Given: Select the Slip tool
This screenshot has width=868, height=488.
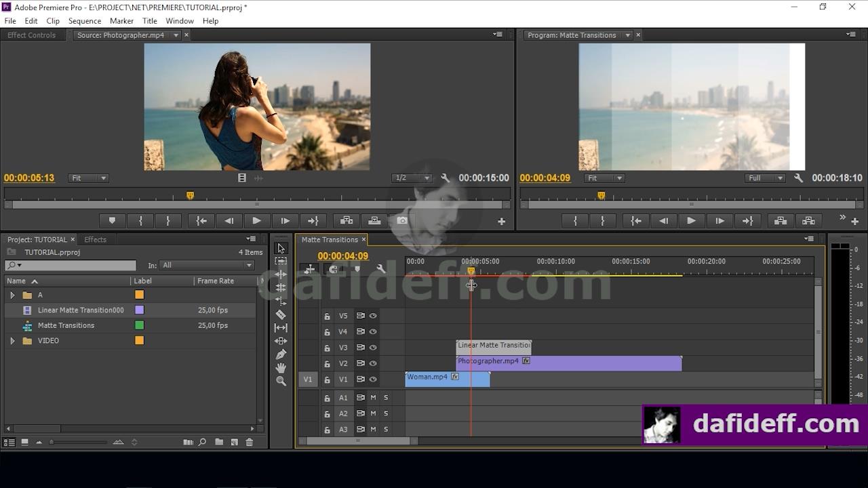Looking at the screenshot, I should tap(281, 327).
